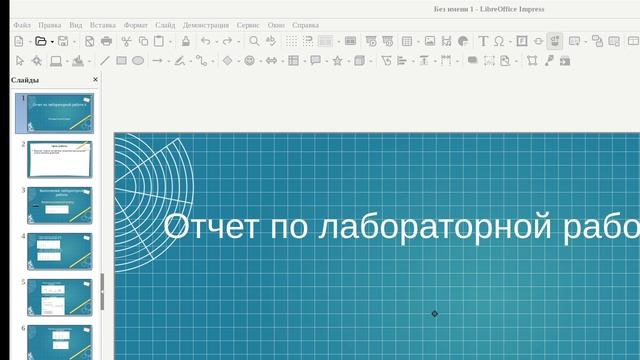Paste clipboard contents using the clipboard icon
This screenshot has width=640, height=360.
[x=159, y=41]
